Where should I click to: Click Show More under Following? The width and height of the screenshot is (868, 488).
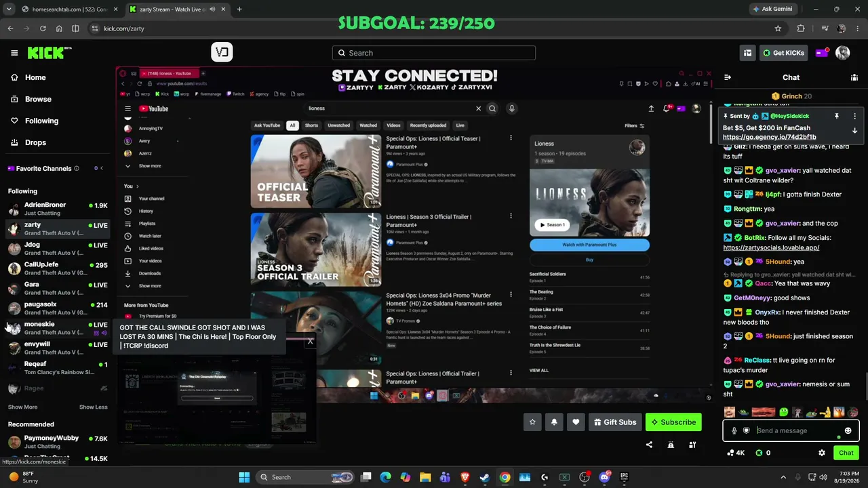point(22,407)
